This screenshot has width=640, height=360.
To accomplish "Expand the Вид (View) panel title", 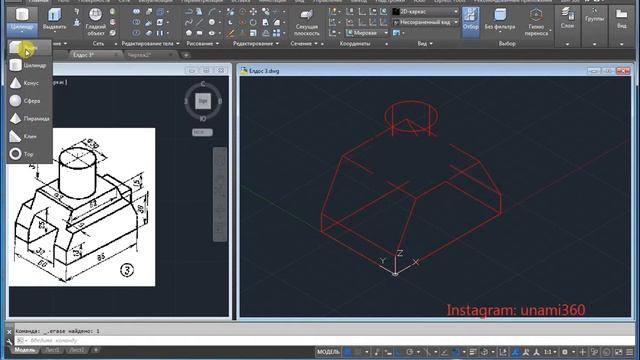I will [x=425, y=43].
